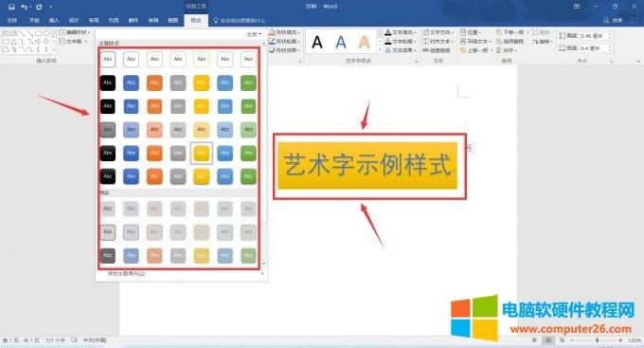Choose the blue letter A WordArt style
This screenshot has height=348, width=644.
coord(341,42)
